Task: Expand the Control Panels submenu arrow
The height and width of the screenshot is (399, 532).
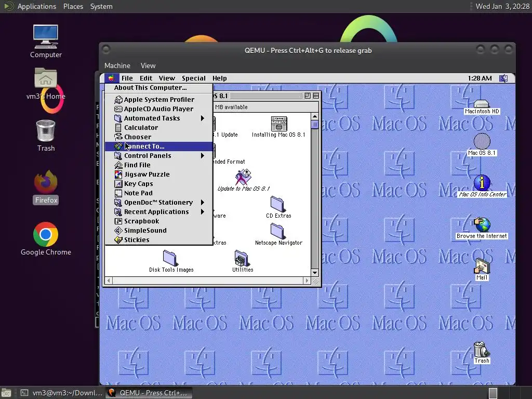Action: click(x=203, y=156)
